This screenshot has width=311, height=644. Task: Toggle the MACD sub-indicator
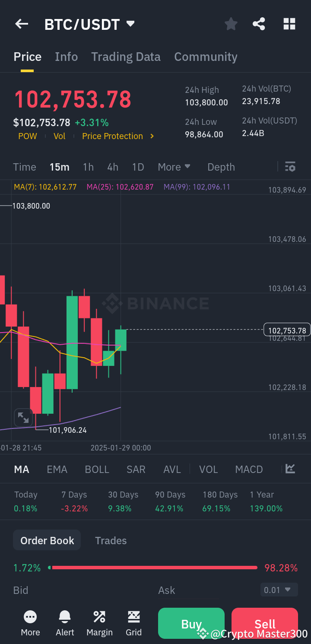tap(249, 470)
